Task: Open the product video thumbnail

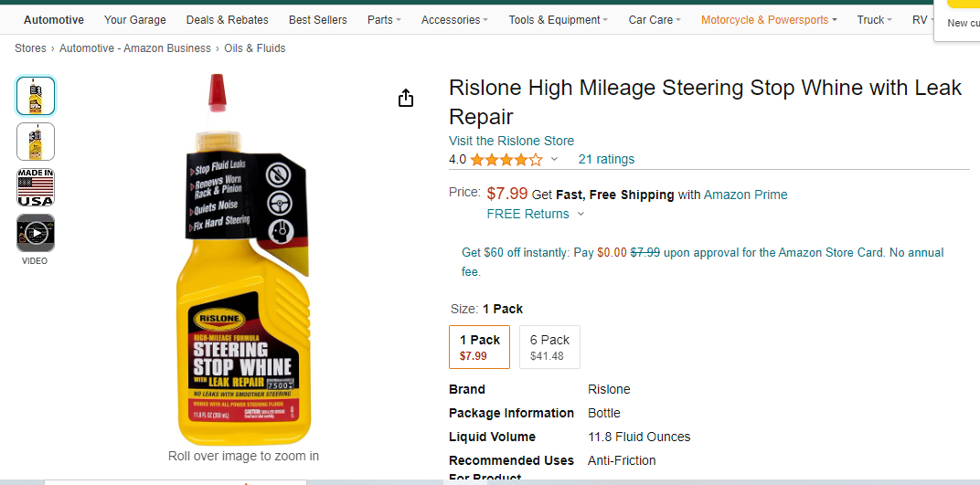Action: point(36,233)
